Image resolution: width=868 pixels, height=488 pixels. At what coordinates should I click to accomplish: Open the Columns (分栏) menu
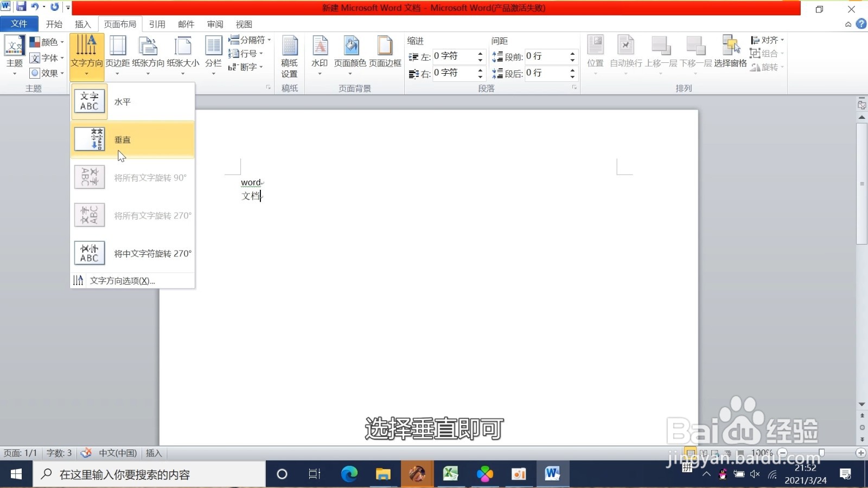pos(213,57)
